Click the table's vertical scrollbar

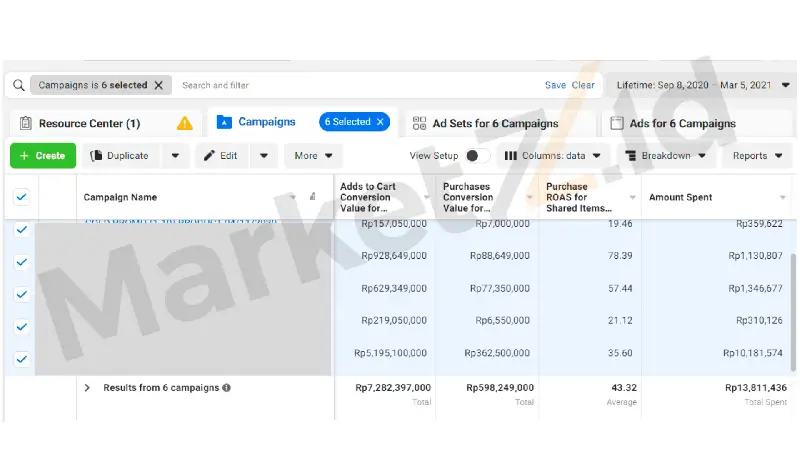[x=795, y=300]
